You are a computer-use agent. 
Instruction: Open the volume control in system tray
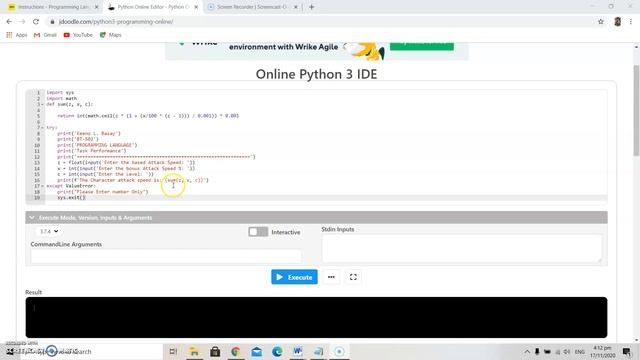pos(567,351)
